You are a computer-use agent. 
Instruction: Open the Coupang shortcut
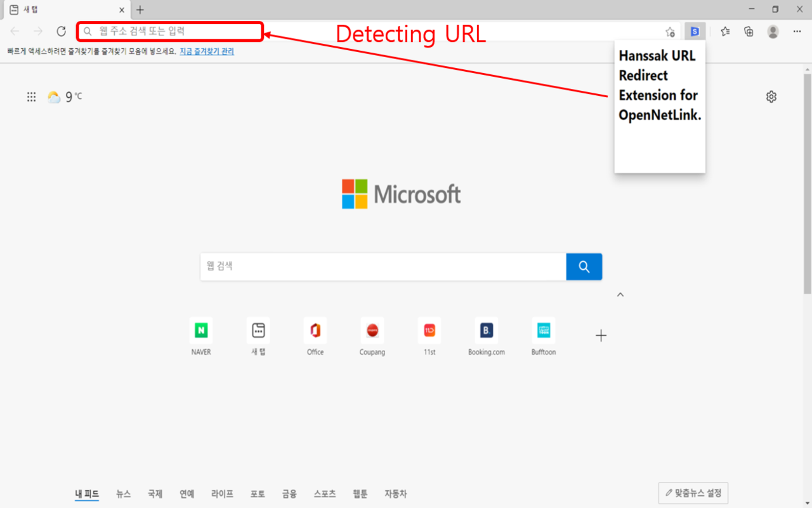pos(372,330)
